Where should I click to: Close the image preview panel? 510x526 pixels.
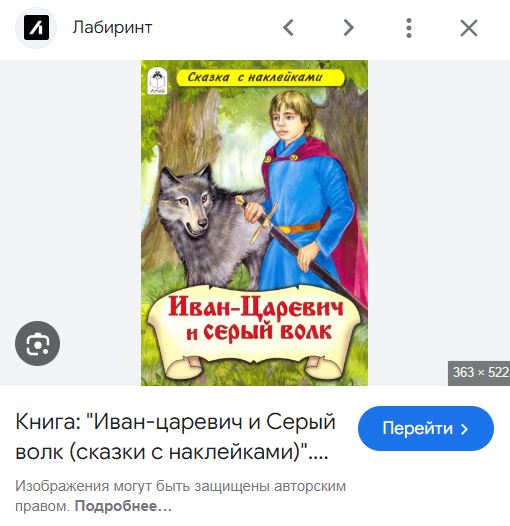(469, 28)
